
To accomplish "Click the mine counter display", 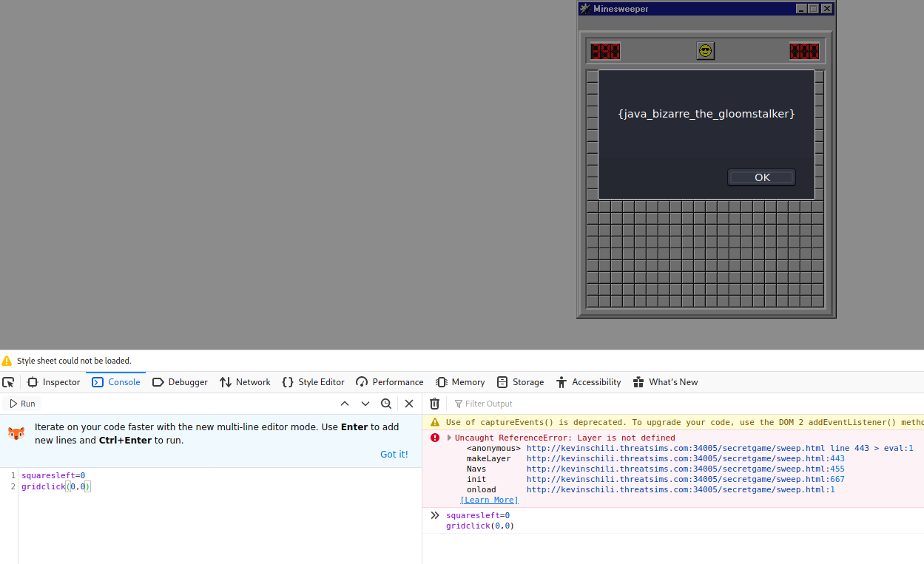I will (605, 51).
